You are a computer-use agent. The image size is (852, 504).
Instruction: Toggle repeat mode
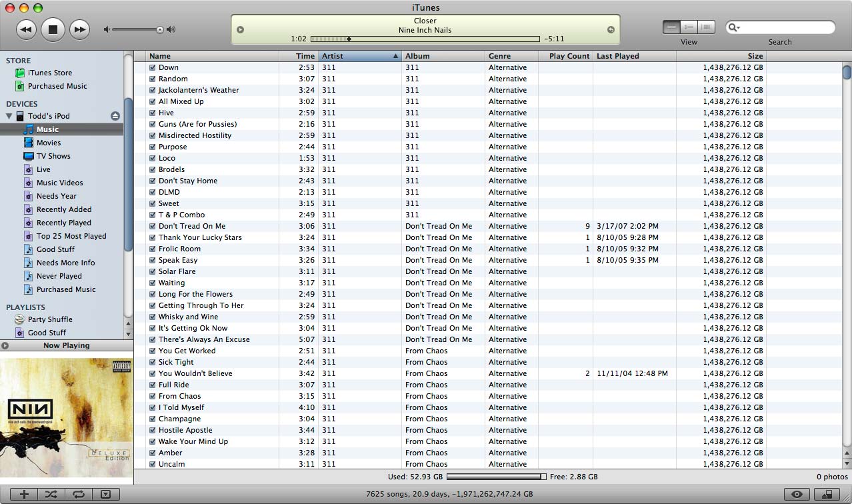point(78,494)
